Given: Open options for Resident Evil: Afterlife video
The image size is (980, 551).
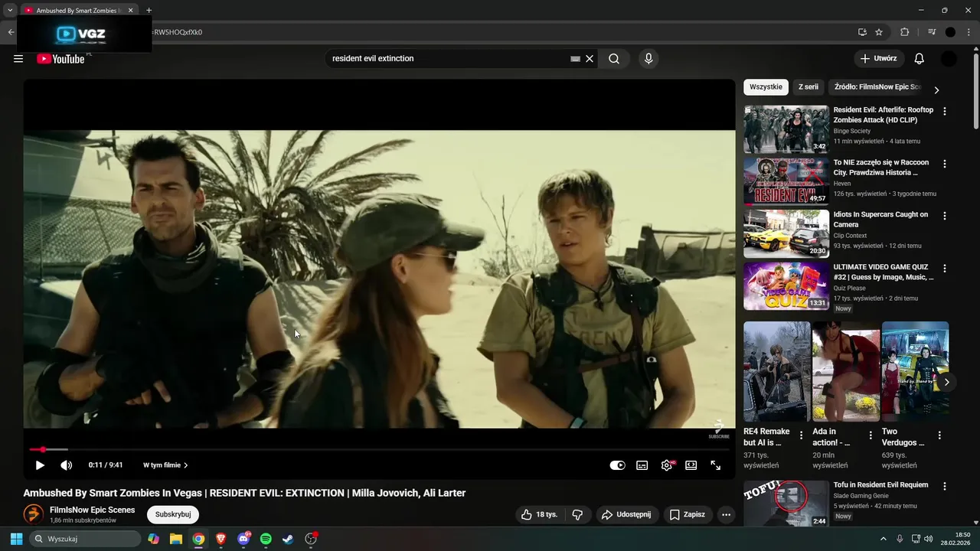Looking at the screenshot, I should point(945,111).
